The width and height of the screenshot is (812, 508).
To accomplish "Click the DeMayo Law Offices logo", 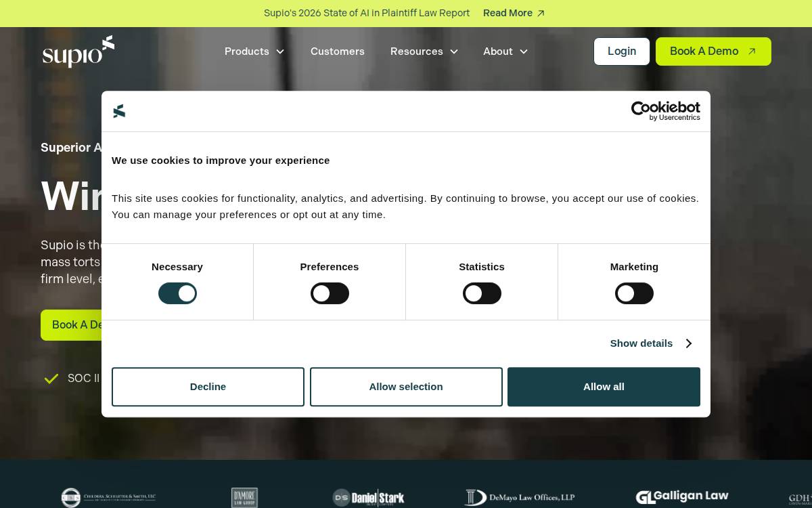I will pyautogui.click(x=519, y=498).
